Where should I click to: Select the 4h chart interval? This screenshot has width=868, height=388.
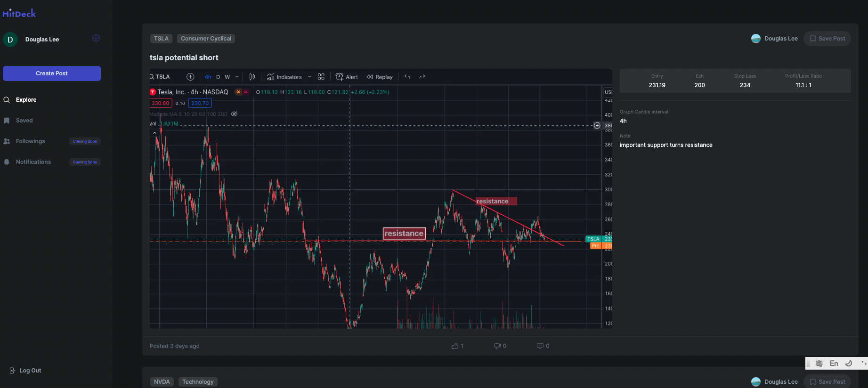click(208, 77)
